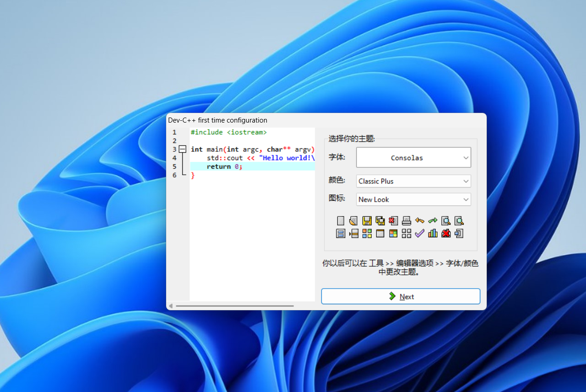Click the '字体:' label
The height and width of the screenshot is (392, 586).
(x=336, y=157)
